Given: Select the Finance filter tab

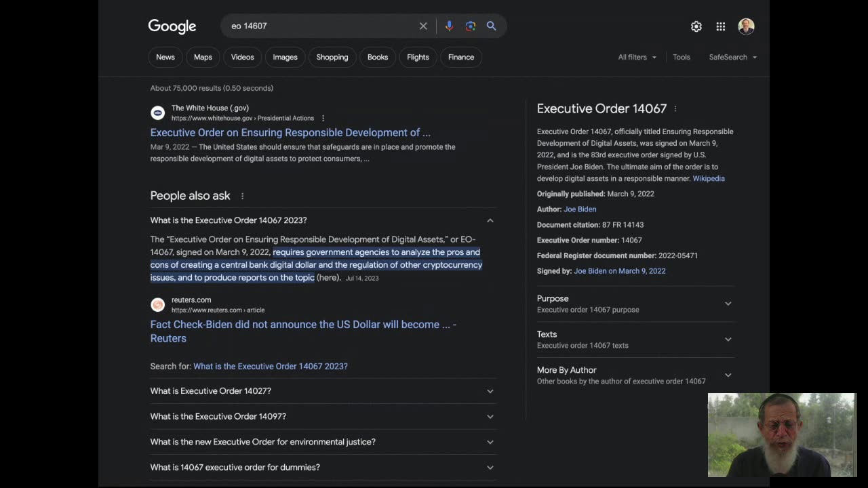Looking at the screenshot, I should tap(461, 57).
